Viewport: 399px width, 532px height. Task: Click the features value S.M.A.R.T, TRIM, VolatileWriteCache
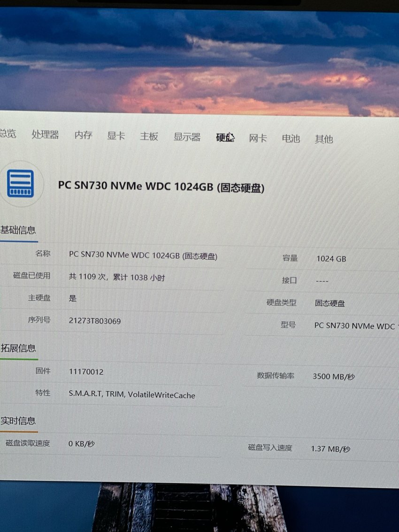pyautogui.click(x=132, y=394)
